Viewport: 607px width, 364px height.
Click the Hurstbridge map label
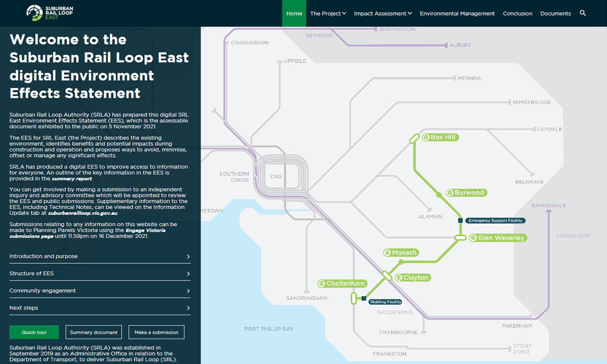click(532, 102)
